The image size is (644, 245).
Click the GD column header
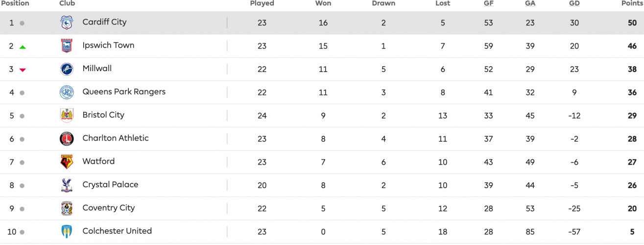[574, 3]
